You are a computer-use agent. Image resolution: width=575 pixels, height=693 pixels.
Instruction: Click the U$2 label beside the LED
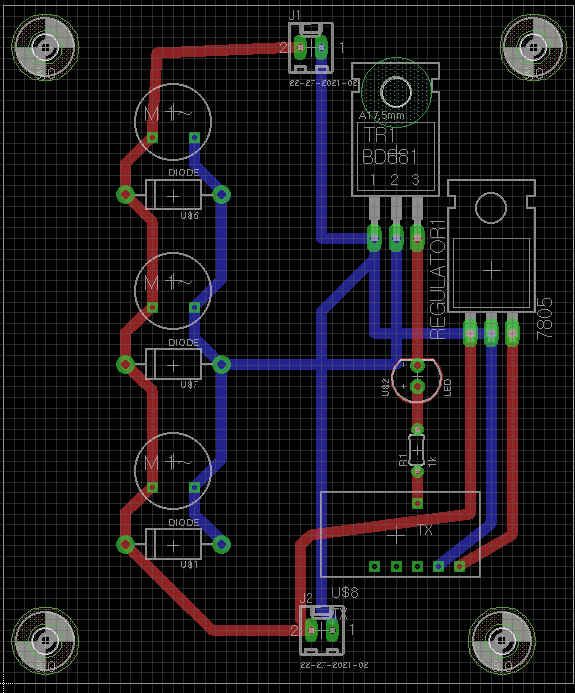pyautogui.click(x=385, y=387)
